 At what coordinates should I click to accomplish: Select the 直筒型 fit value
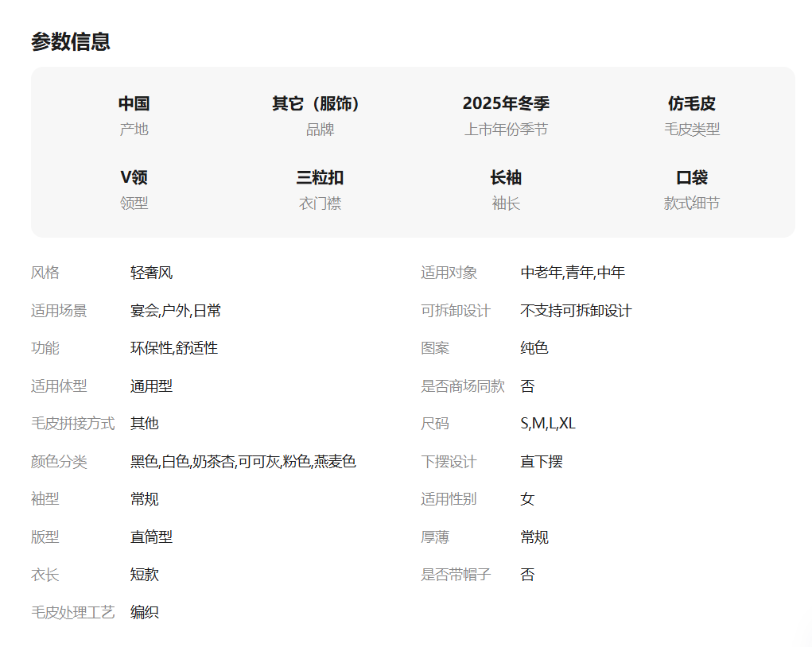pyautogui.click(x=151, y=537)
